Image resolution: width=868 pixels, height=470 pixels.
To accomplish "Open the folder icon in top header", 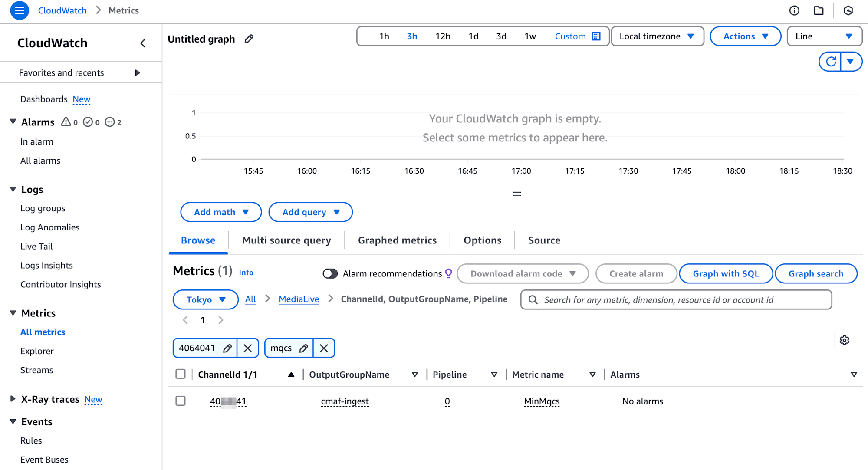I will [819, 10].
